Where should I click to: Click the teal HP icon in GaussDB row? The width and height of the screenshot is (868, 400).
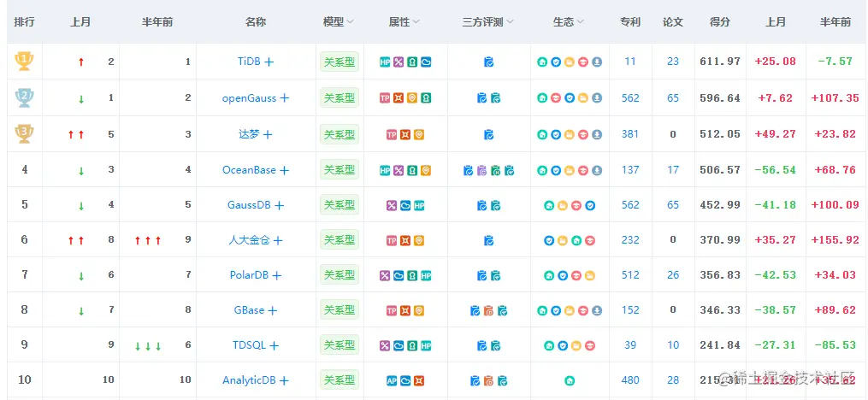419,205
